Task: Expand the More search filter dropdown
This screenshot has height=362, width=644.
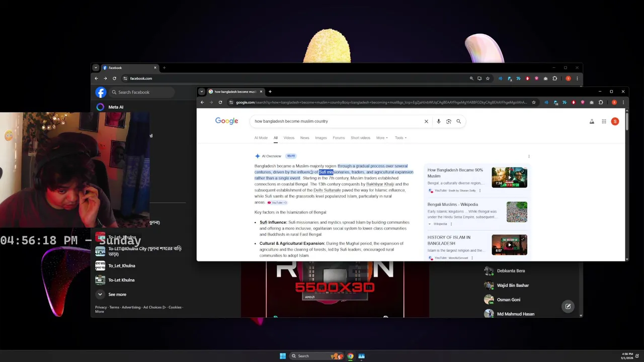Action: (382, 138)
